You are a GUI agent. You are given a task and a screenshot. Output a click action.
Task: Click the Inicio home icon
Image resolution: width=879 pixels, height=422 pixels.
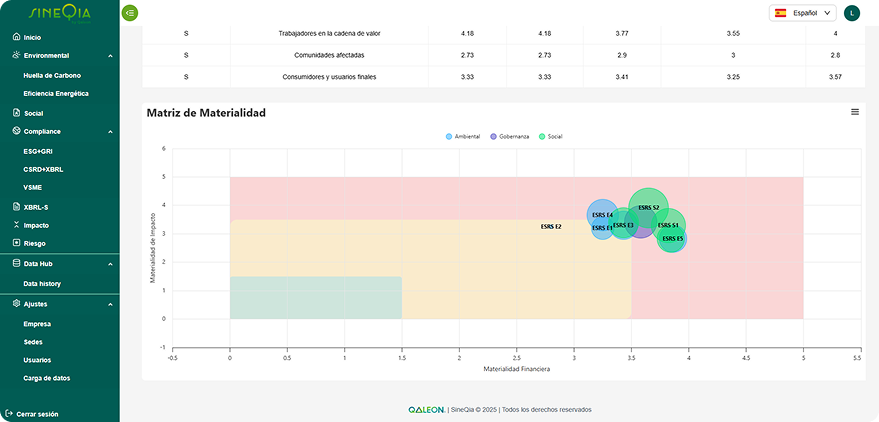click(x=16, y=37)
